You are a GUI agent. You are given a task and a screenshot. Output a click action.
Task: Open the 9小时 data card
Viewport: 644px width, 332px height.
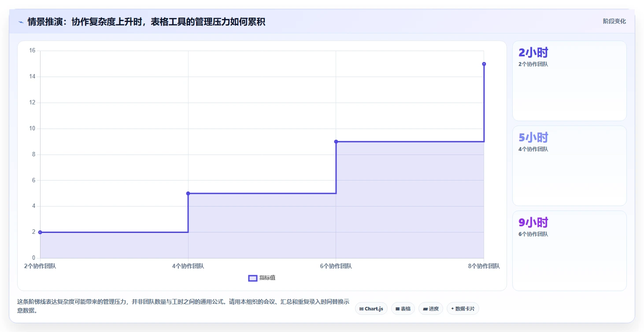569,251
